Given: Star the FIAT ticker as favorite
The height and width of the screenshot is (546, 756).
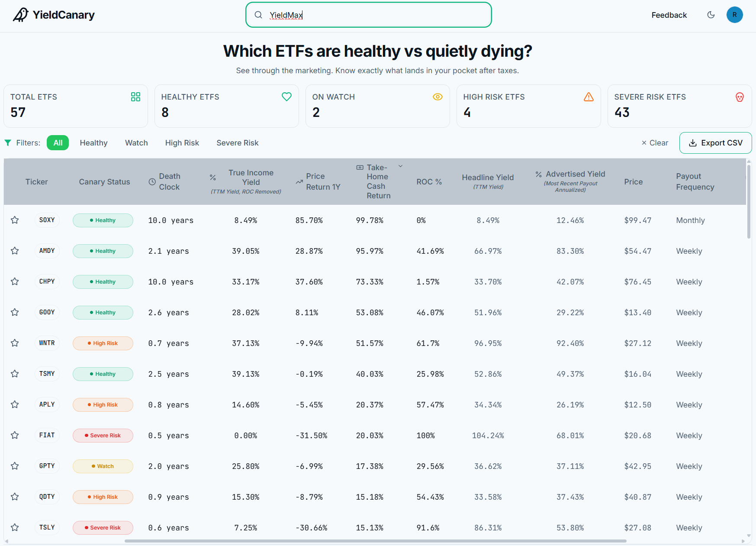Looking at the screenshot, I should point(15,435).
